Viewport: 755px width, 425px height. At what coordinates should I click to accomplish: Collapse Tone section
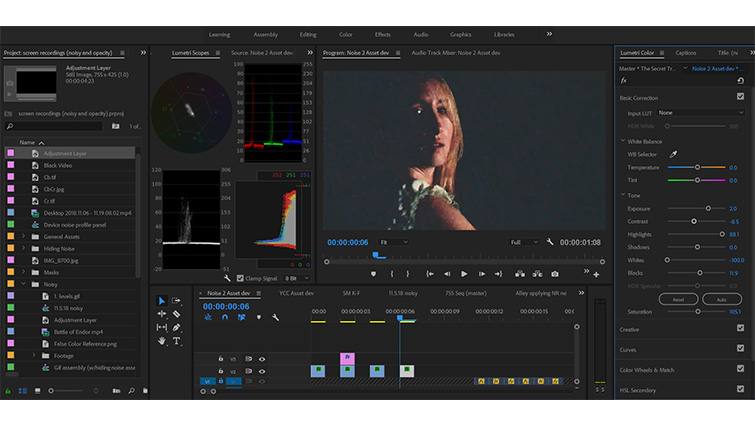pyautogui.click(x=623, y=195)
